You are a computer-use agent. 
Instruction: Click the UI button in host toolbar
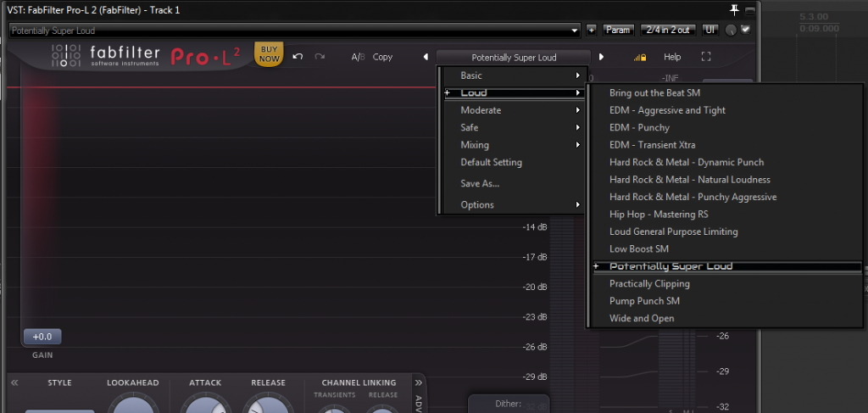709,30
